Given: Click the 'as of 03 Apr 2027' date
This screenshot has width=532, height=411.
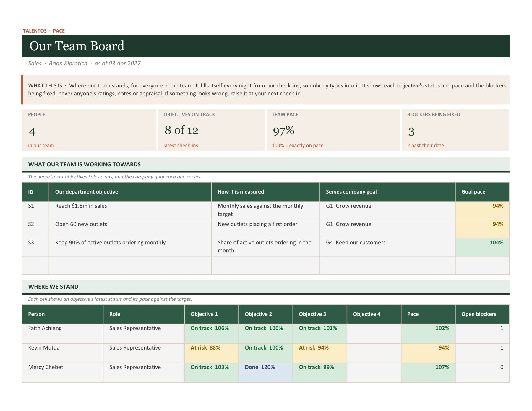Looking at the screenshot, I should click(117, 63).
